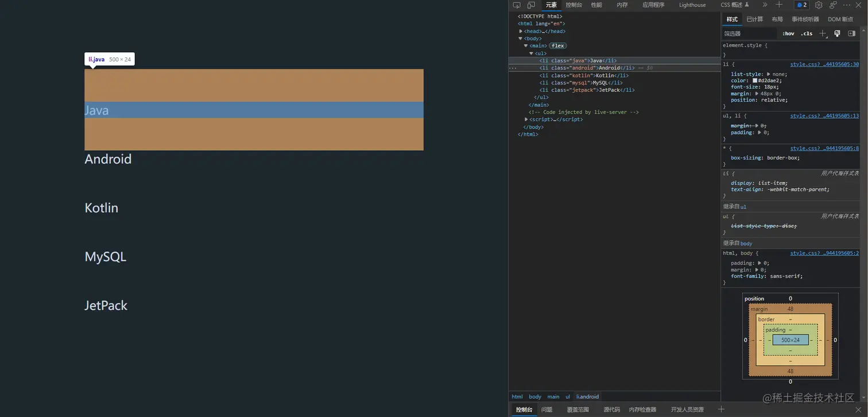Collapse the main element node
The image size is (868, 417).
526,46
